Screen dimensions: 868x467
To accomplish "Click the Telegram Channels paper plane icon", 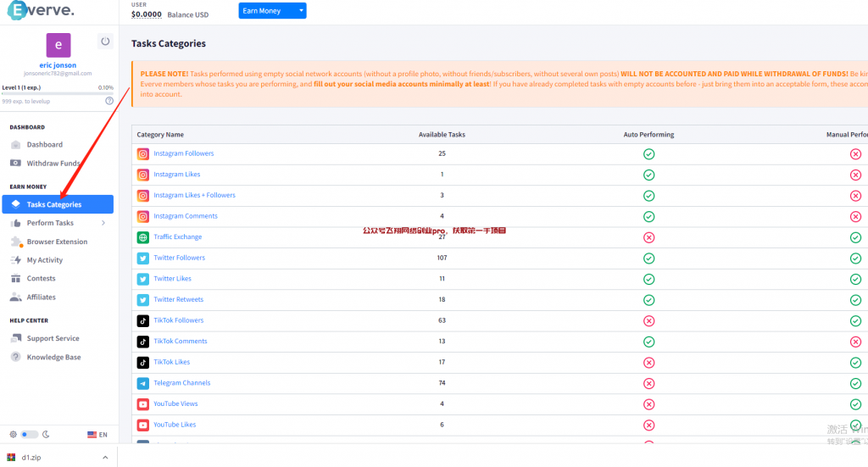I will [143, 383].
